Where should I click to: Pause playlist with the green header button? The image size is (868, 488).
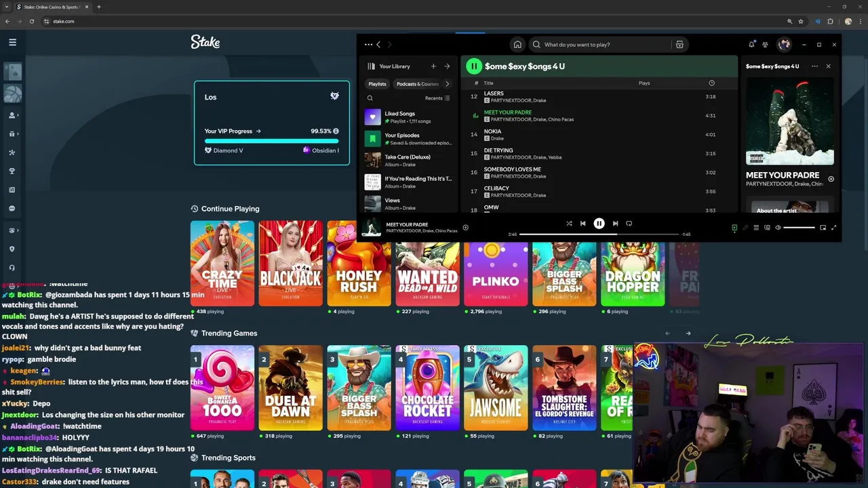point(474,66)
